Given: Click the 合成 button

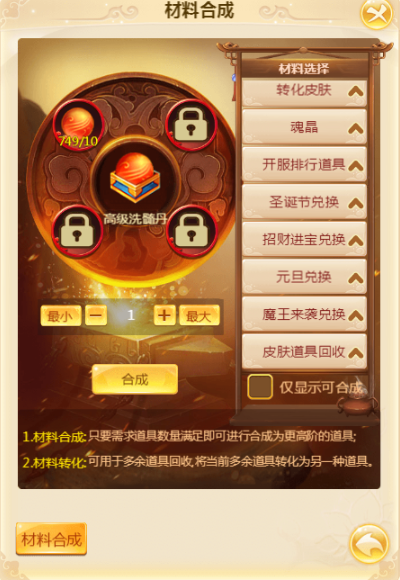Looking at the screenshot, I should [135, 380].
